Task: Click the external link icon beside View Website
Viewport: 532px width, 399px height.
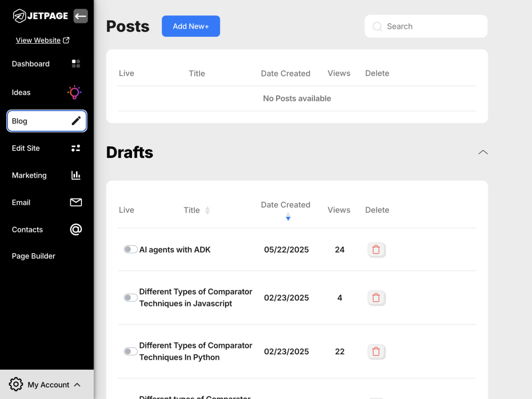Action: (x=66, y=40)
